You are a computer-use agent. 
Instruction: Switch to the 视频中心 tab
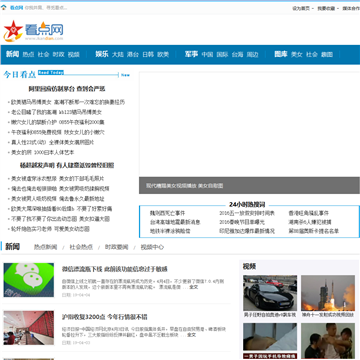click(152, 247)
